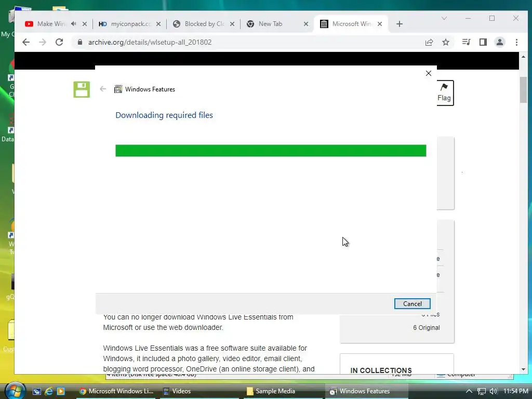Close the myiconpack tab

[158, 24]
